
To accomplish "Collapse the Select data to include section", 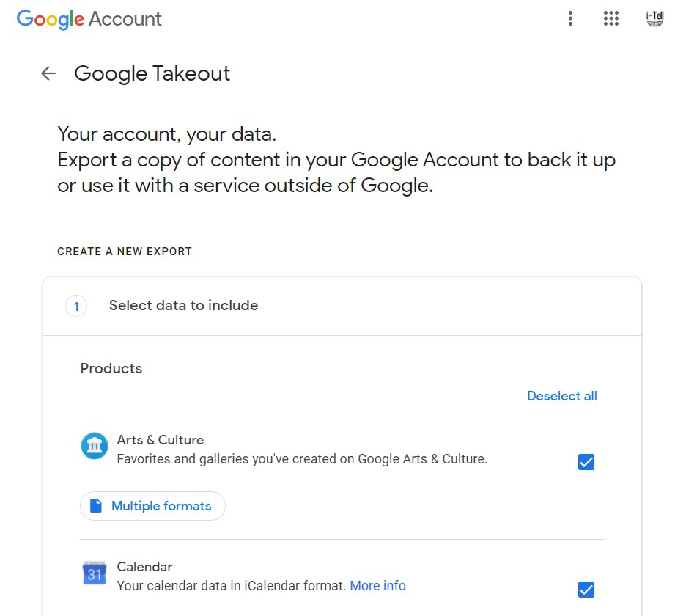I will [183, 306].
